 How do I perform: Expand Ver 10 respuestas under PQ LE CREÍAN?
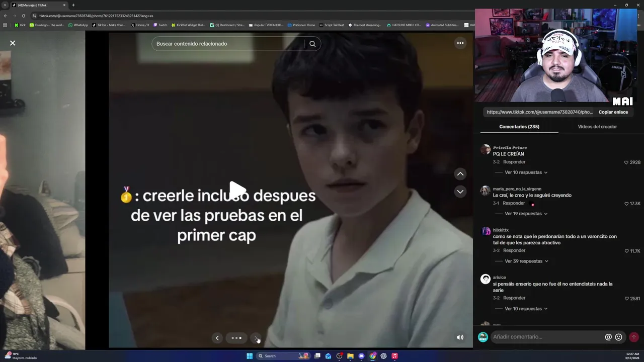[526, 172]
